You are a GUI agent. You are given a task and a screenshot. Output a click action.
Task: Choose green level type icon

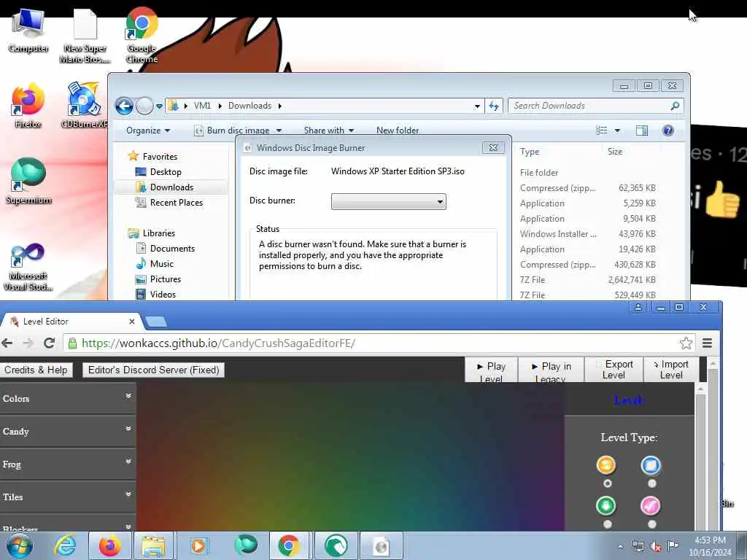coord(606,505)
